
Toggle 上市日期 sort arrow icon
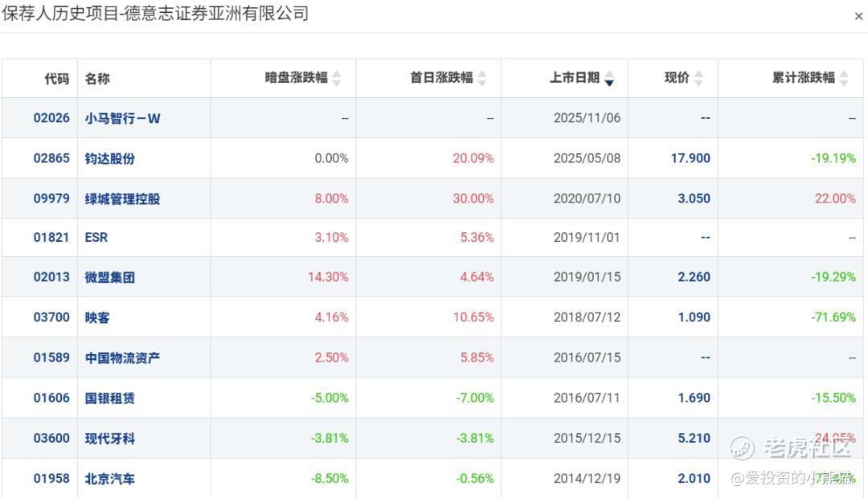[609, 79]
